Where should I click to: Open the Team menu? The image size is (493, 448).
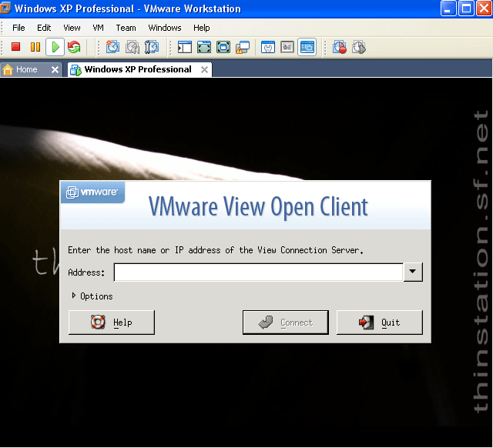pyautogui.click(x=126, y=28)
